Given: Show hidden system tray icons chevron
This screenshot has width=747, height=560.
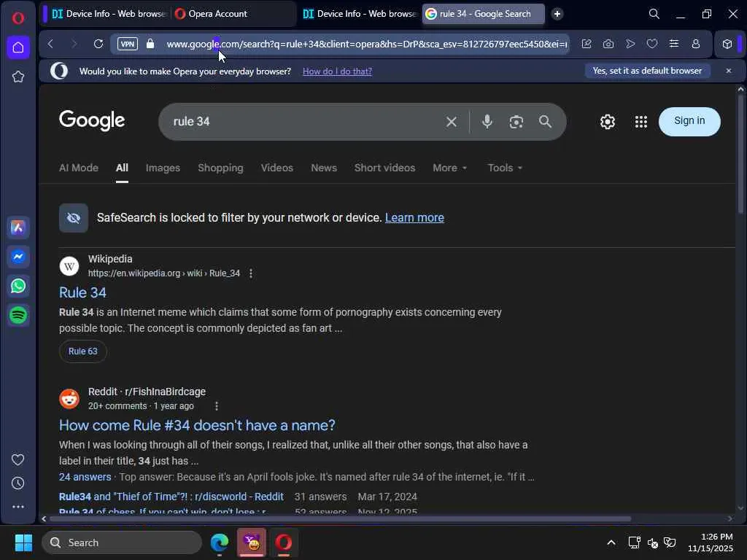Looking at the screenshot, I should tap(611, 542).
